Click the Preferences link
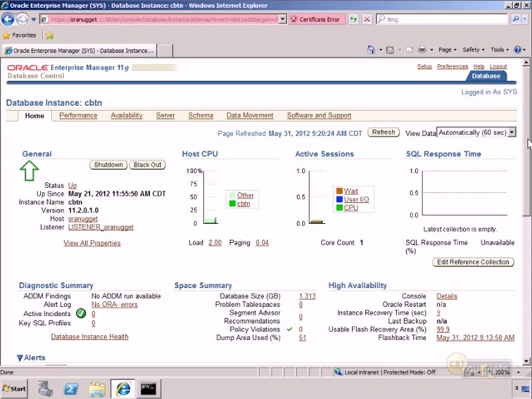This screenshot has height=399, width=532. tap(452, 66)
